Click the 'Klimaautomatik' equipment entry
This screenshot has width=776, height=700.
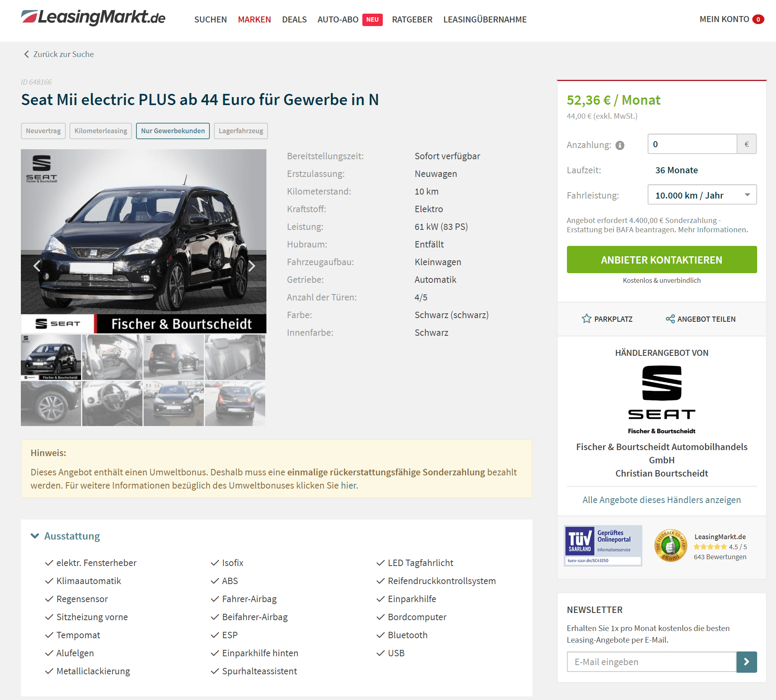(x=89, y=581)
